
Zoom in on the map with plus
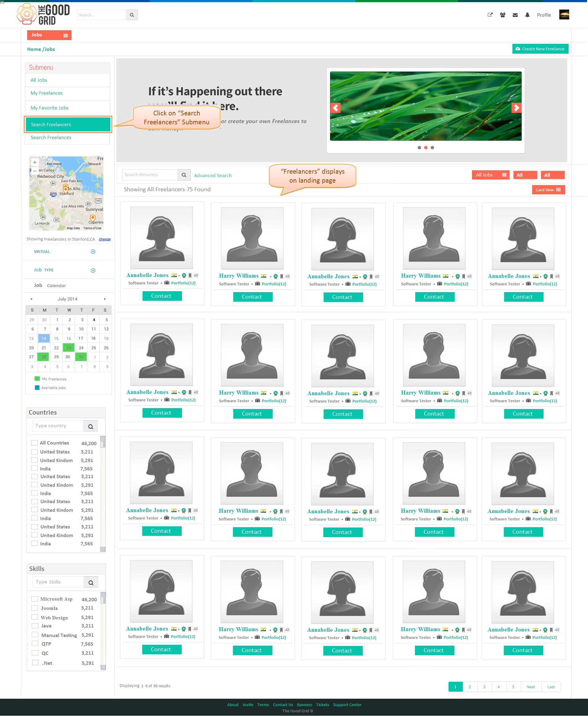tap(35, 163)
